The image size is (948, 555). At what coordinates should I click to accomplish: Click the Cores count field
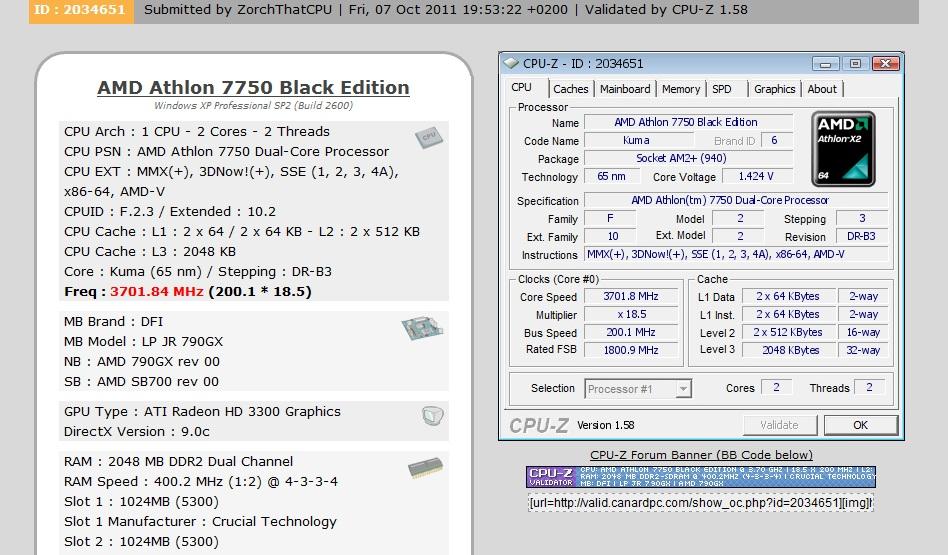click(776, 388)
